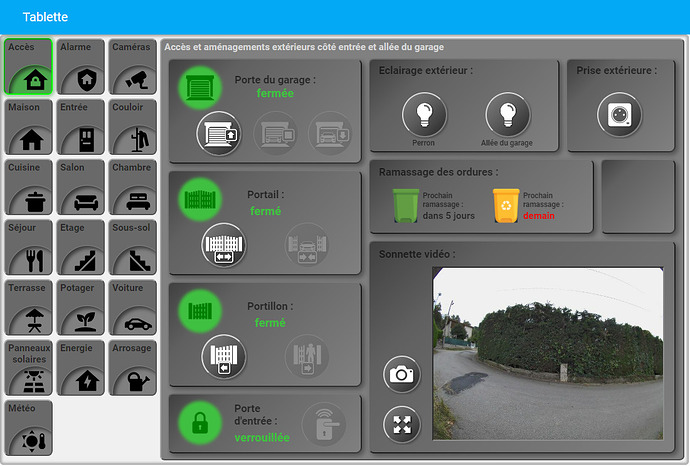This screenshot has width=690, height=466.
Task: Switch to the Caméras page
Action: (x=132, y=66)
